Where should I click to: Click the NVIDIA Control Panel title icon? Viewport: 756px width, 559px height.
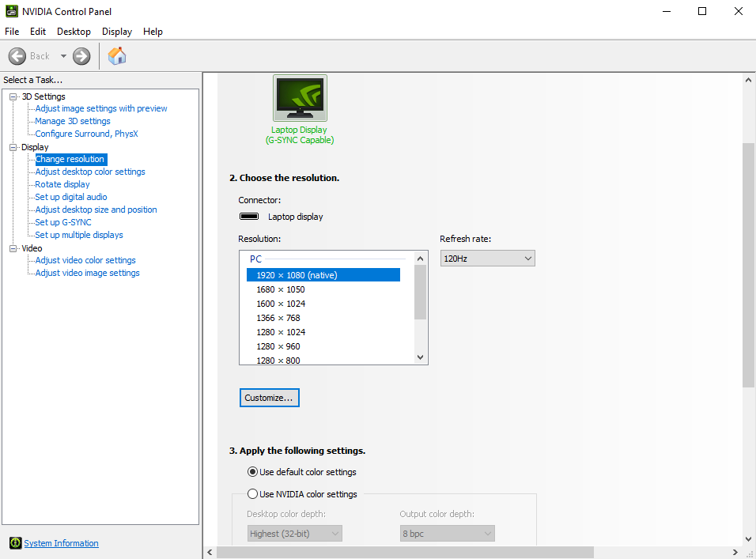[x=12, y=11]
